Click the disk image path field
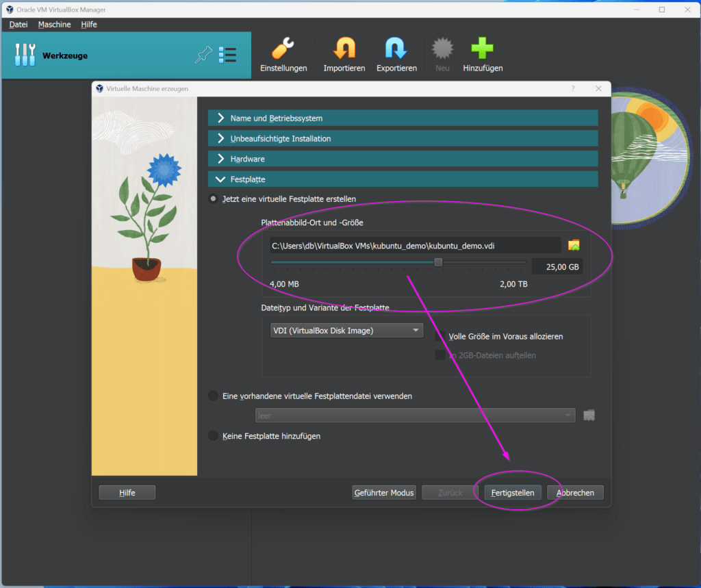Screen dimensions: 701x588 415,246
